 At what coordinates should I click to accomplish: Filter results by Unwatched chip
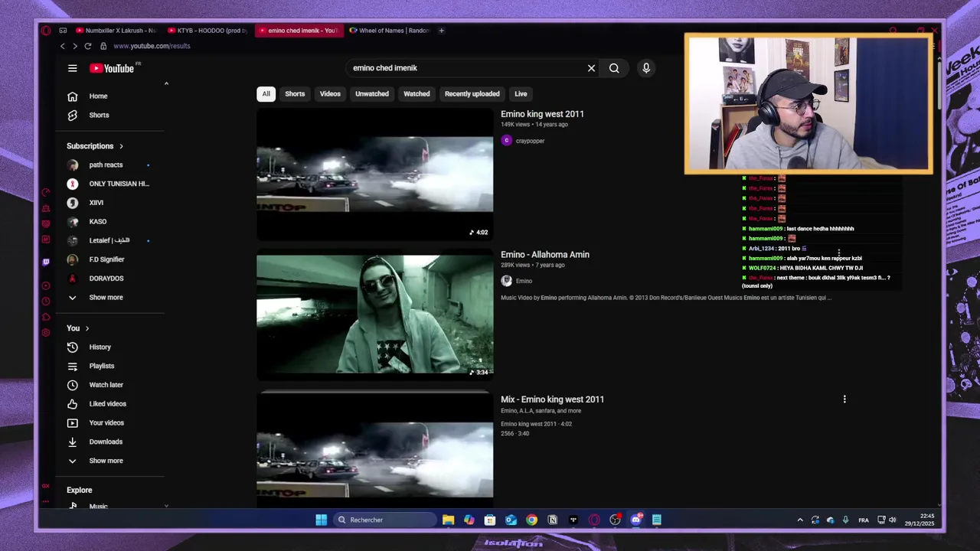point(372,93)
